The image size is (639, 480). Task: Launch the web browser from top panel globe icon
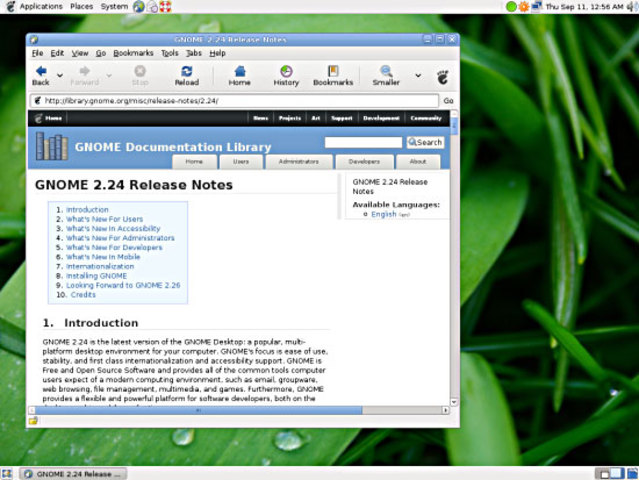(x=139, y=6)
